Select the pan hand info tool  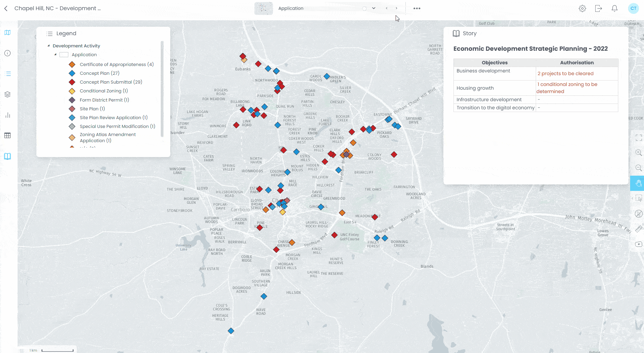pyautogui.click(x=638, y=183)
